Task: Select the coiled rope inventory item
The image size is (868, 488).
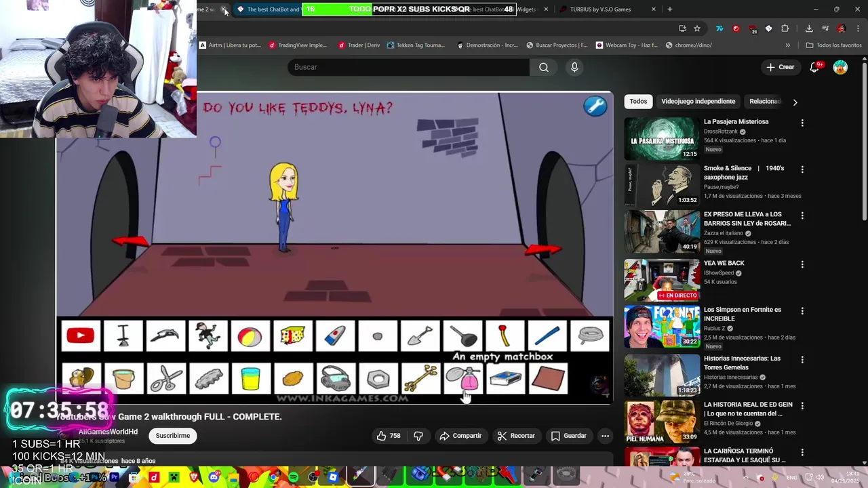Action: 590,335
